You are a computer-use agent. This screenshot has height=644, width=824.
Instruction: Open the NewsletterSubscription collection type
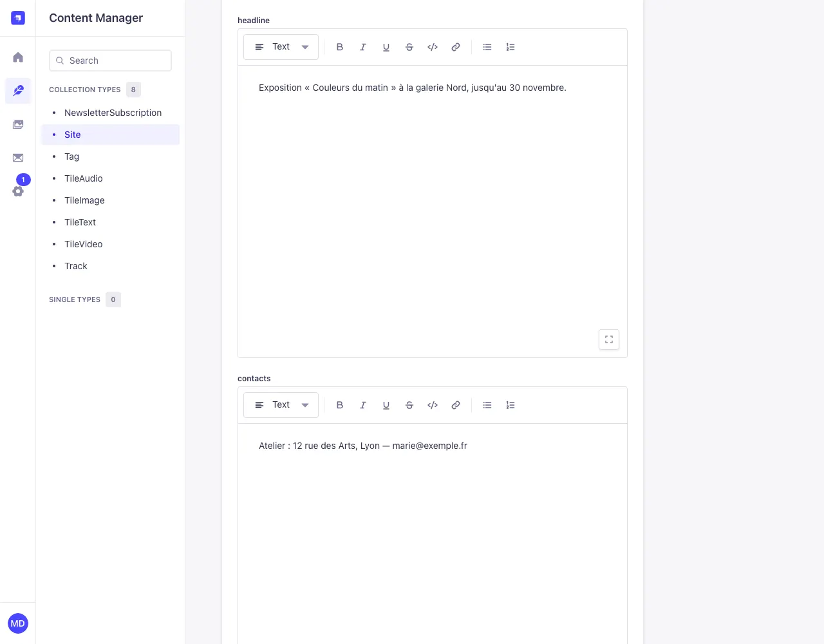tap(111, 113)
